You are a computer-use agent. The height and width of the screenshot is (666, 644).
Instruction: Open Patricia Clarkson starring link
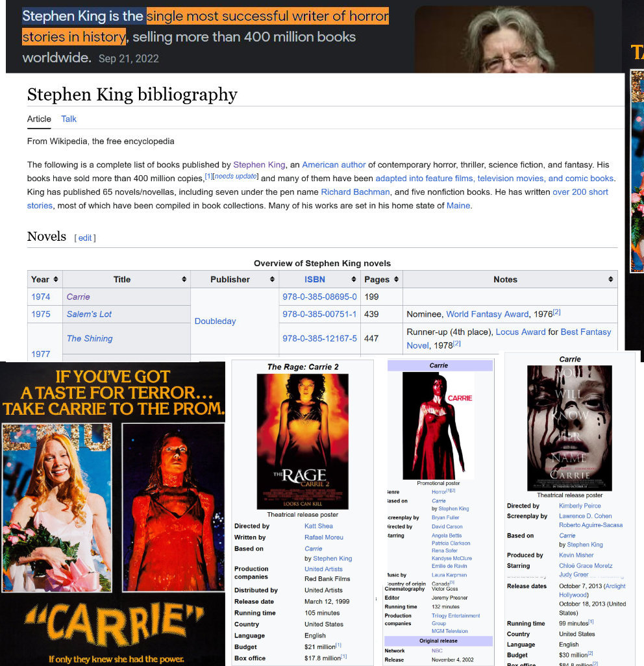coord(451,543)
